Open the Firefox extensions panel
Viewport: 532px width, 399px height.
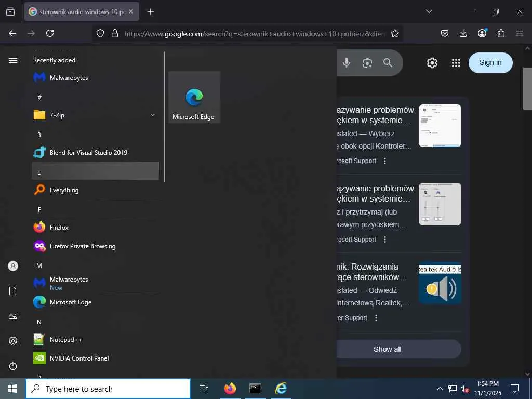click(x=501, y=33)
